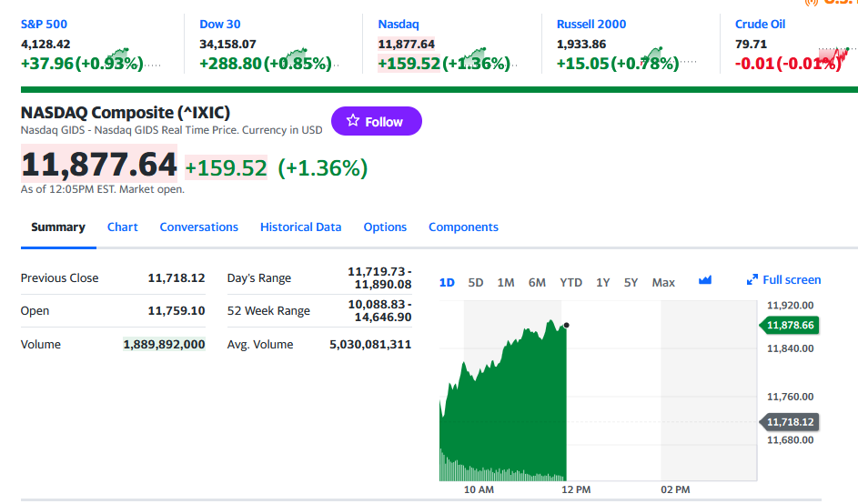Open the Russell 2000 index link

(x=591, y=24)
